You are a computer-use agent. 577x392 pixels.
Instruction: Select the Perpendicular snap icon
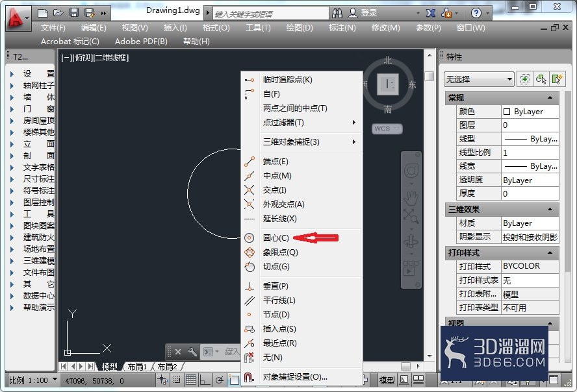[x=250, y=286]
